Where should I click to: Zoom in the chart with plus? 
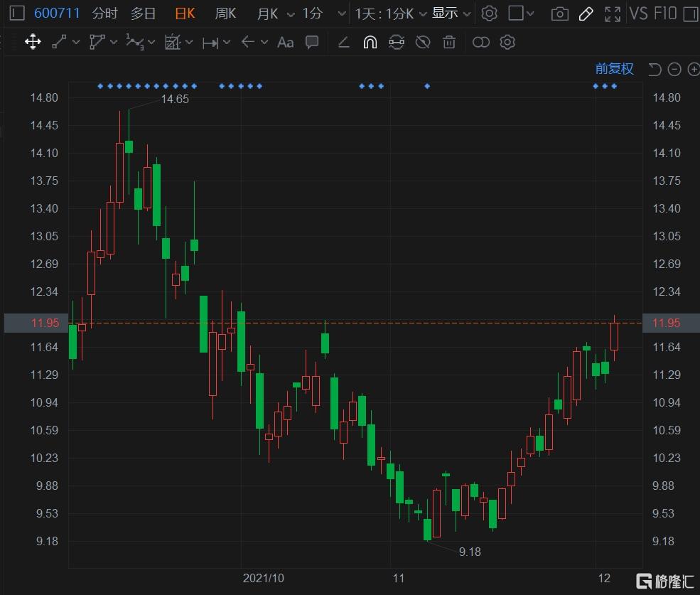coord(694,70)
